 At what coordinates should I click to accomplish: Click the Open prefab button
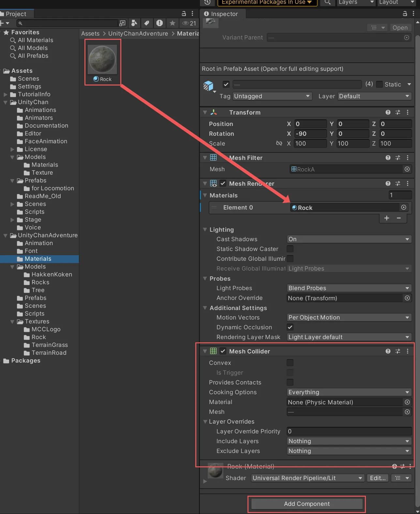coord(400,28)
